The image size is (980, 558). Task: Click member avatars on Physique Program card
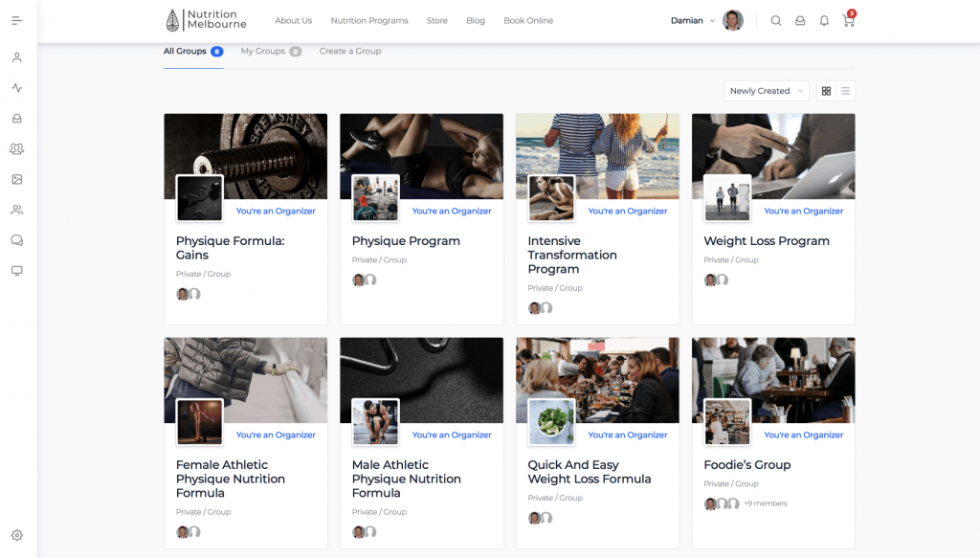coord(365,279)
